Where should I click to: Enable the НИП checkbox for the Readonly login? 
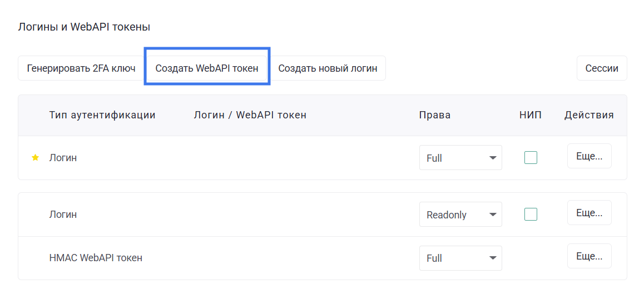[x=531, y=214]
